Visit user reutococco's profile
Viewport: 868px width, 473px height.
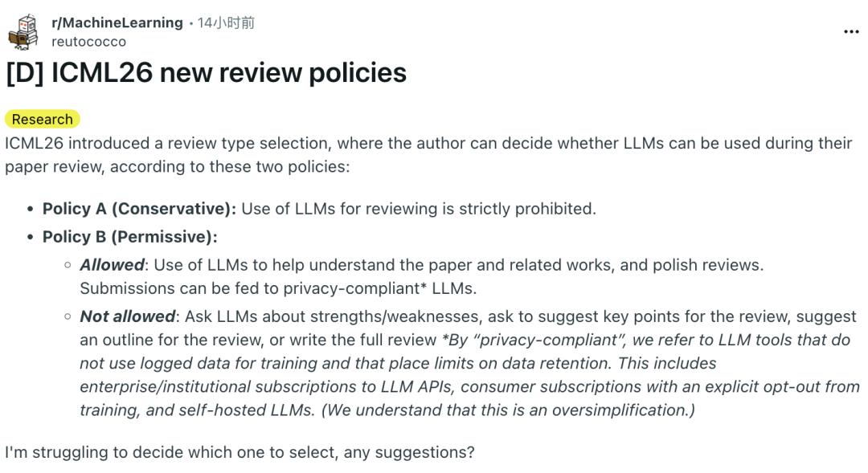88,42
